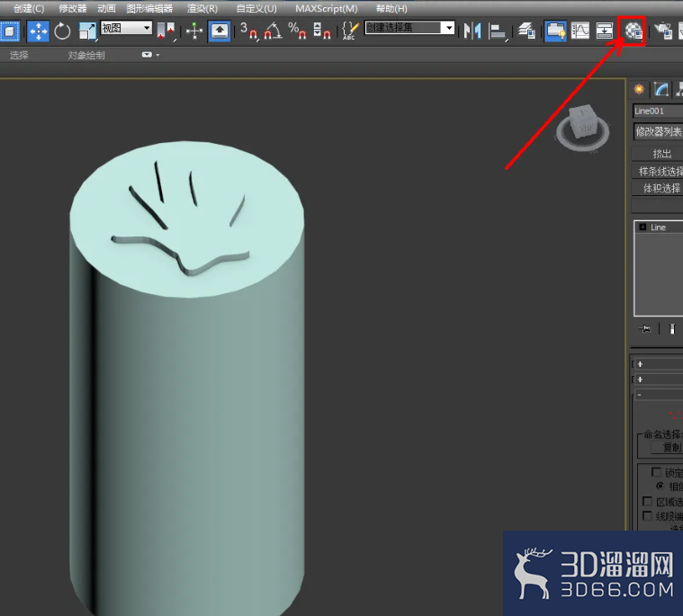
Task: Open the 视图 reference coordinate dropdown
Action: tap(126, 28)
